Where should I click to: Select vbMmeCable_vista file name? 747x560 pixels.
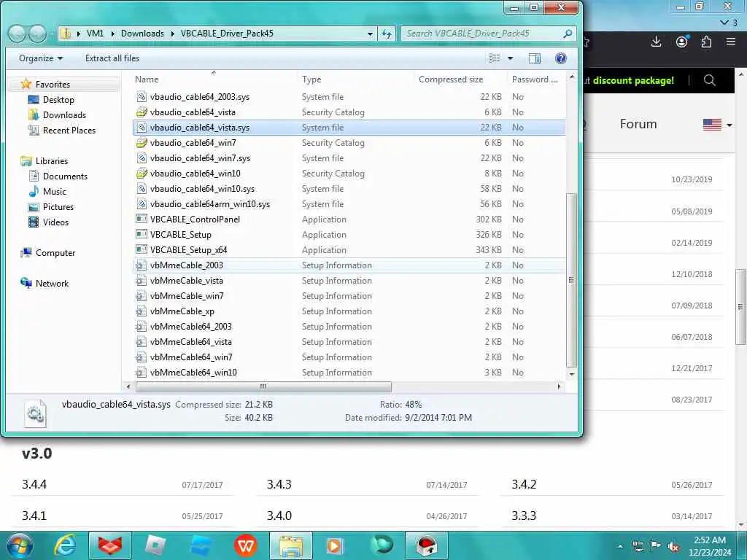click(x=186, y=281)
